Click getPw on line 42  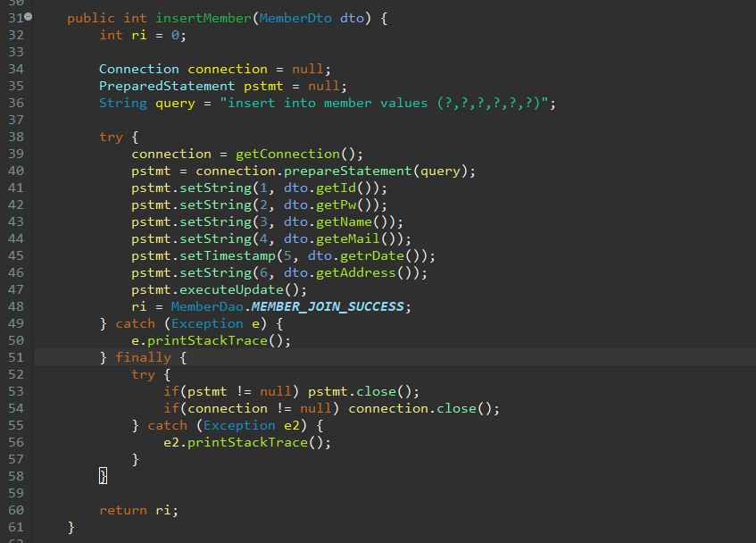click(x=336, y=205)
